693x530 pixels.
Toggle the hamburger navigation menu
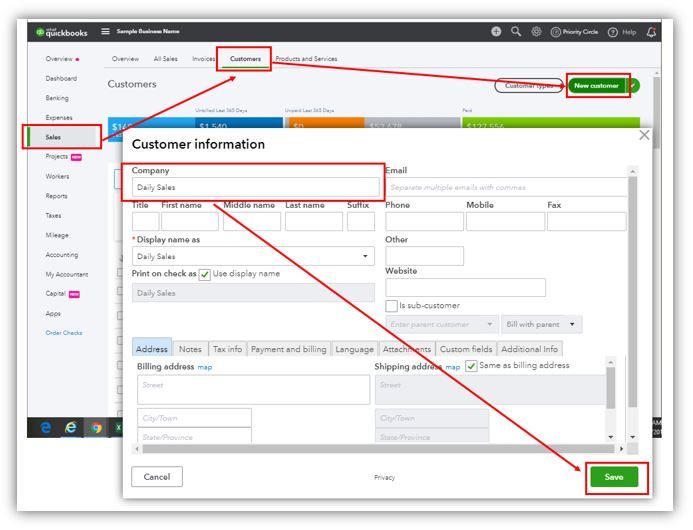105,31
